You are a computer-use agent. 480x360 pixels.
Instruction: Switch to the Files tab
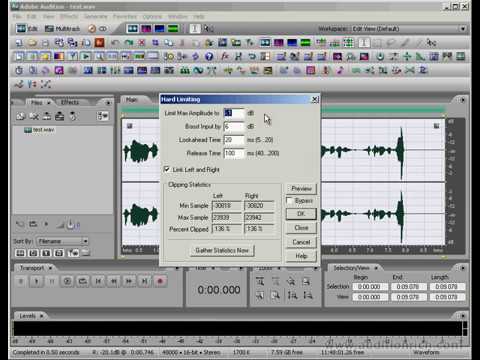pyautogui.click(x=36, y=102)
